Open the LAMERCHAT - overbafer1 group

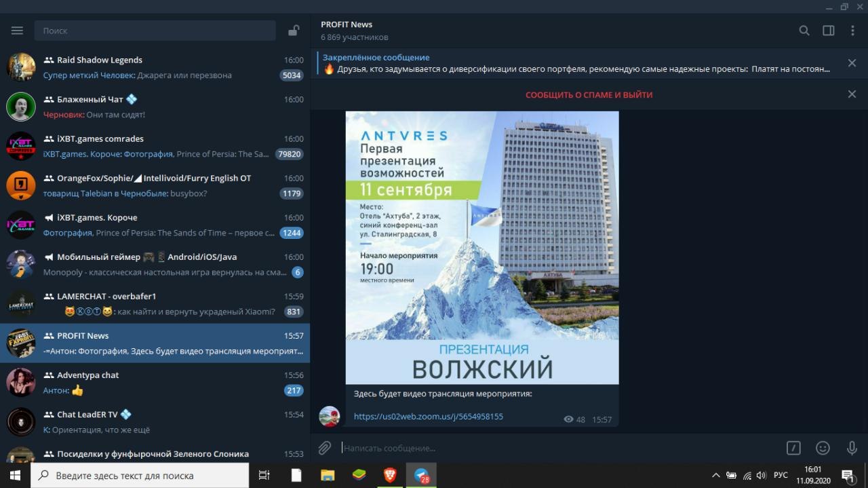click(x=155, y=303)
